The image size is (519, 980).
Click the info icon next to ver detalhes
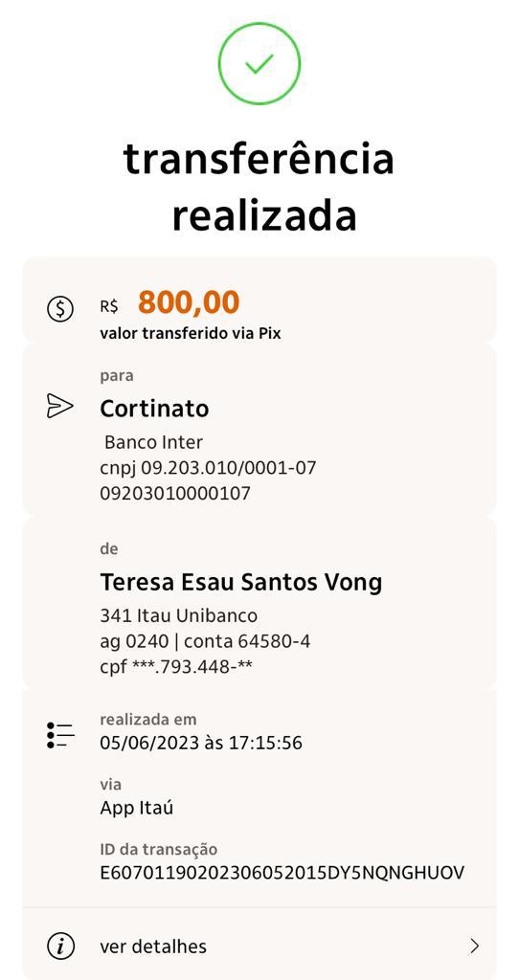point(60,946)
